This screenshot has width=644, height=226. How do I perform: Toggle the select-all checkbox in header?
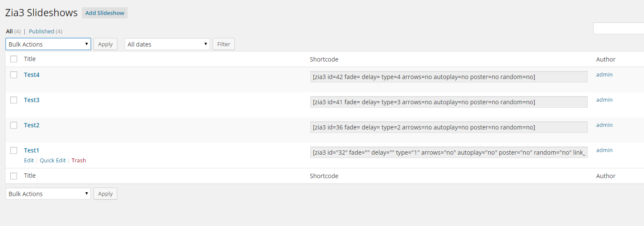click(x=14, y=59)
